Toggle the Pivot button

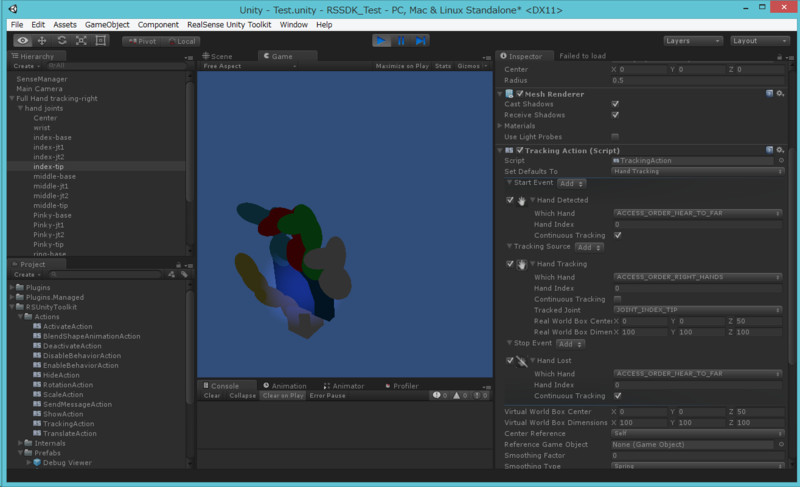point(142,41)
